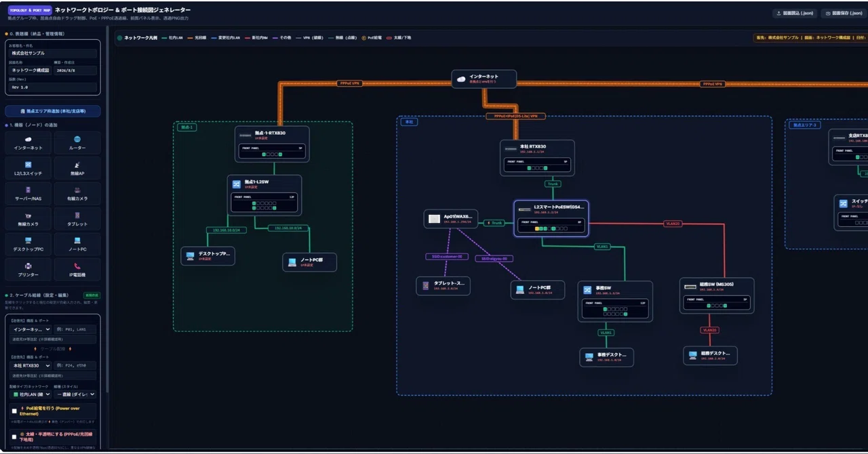Click the PPPoE+IPoE(DS-Lite) VPN link label
This screenshot has width=868, height=454.
516,117
